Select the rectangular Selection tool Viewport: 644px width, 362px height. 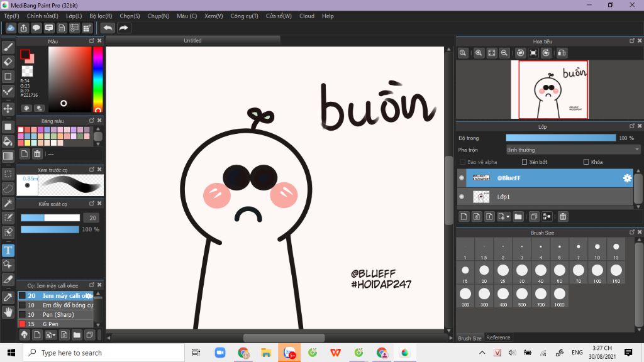[x=8, y=173]
